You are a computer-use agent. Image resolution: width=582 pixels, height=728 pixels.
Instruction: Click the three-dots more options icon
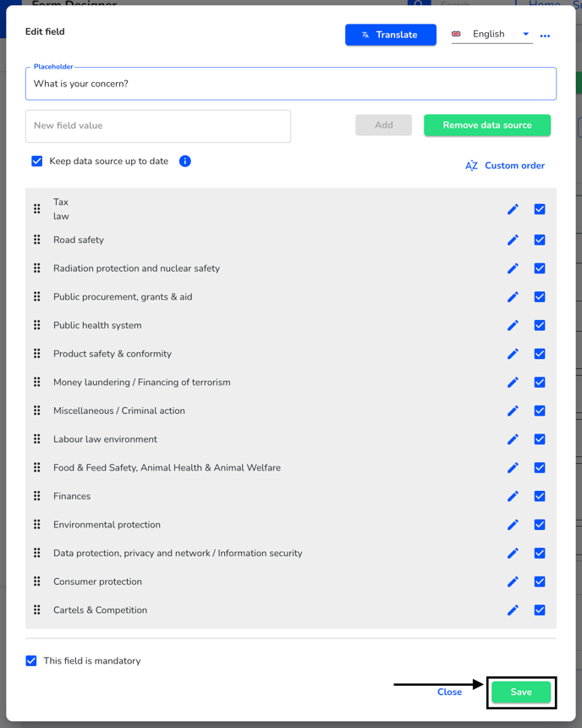[545, 36]
